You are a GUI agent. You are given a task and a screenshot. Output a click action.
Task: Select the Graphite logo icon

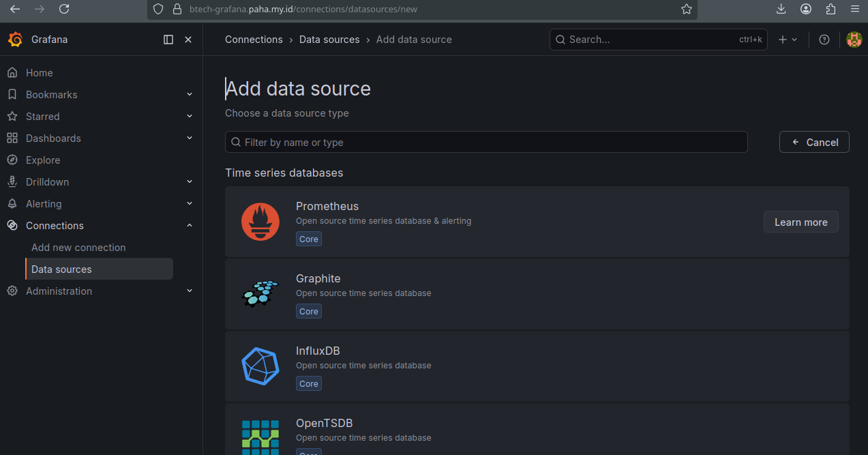(x=260, y=294)
